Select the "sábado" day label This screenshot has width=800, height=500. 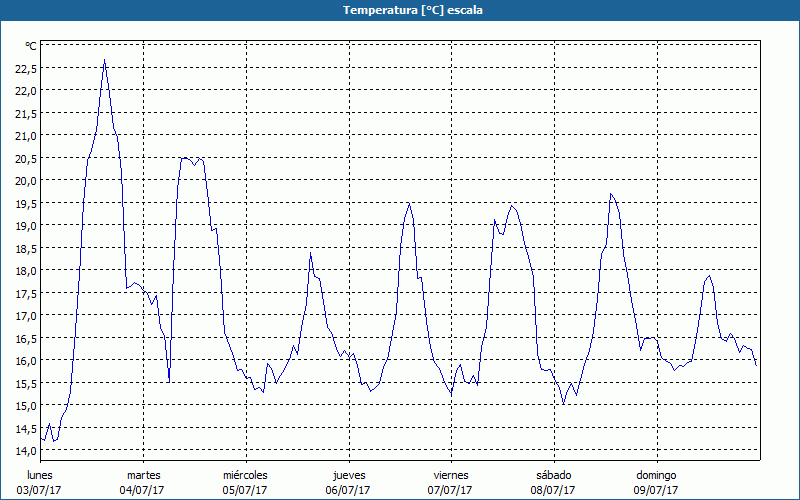click(553, 475)
